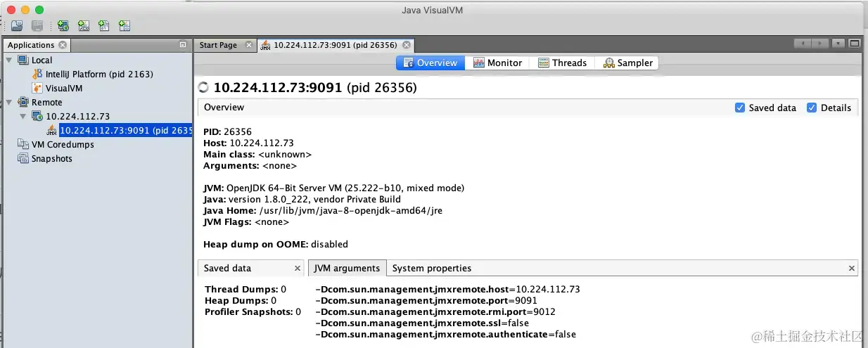Image resolution: width=868 pixels, height=348 pixels.
Task: Click the jmxremote.port=9091 argument
Action: pos(426,300)
